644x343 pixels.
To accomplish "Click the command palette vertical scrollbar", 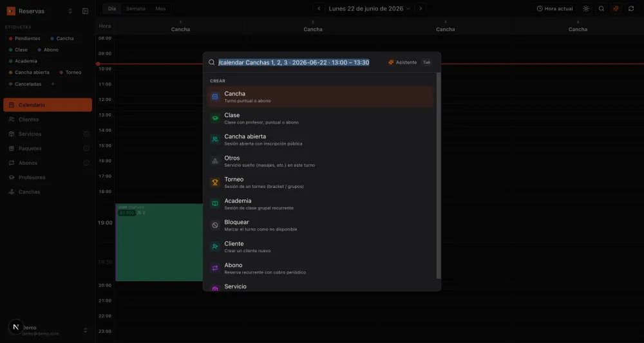I will (x=439, y=176).
